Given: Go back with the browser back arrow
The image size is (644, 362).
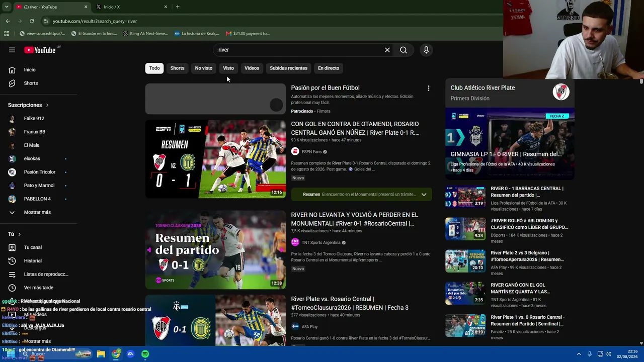Looking at the screenshot, I should 8,21.
